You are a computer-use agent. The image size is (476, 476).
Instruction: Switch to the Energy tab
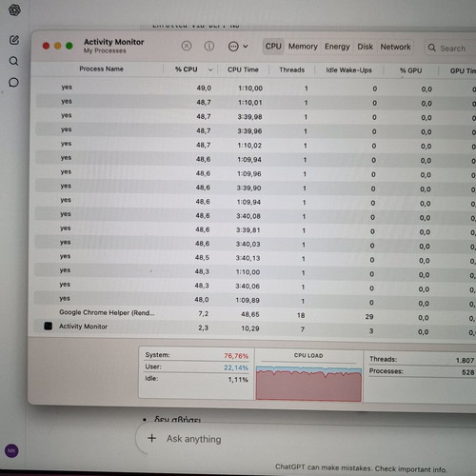(337, 47)
